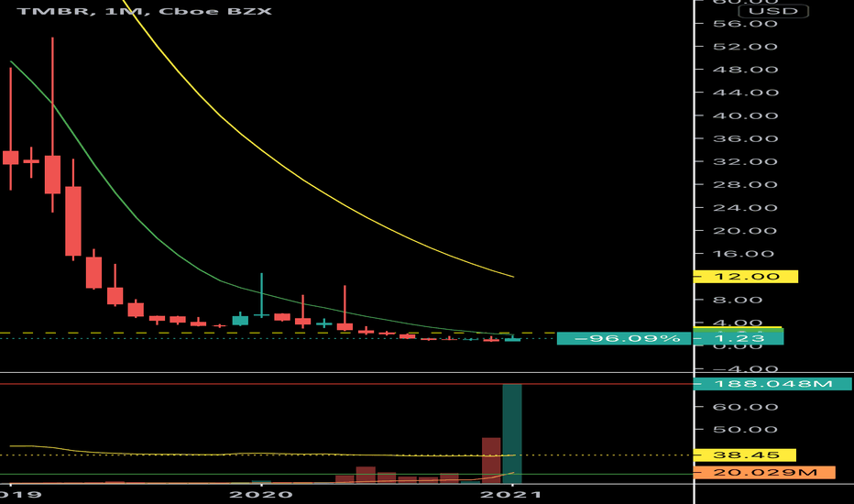Click the orange 20.029M volume average label

(765, 472)
